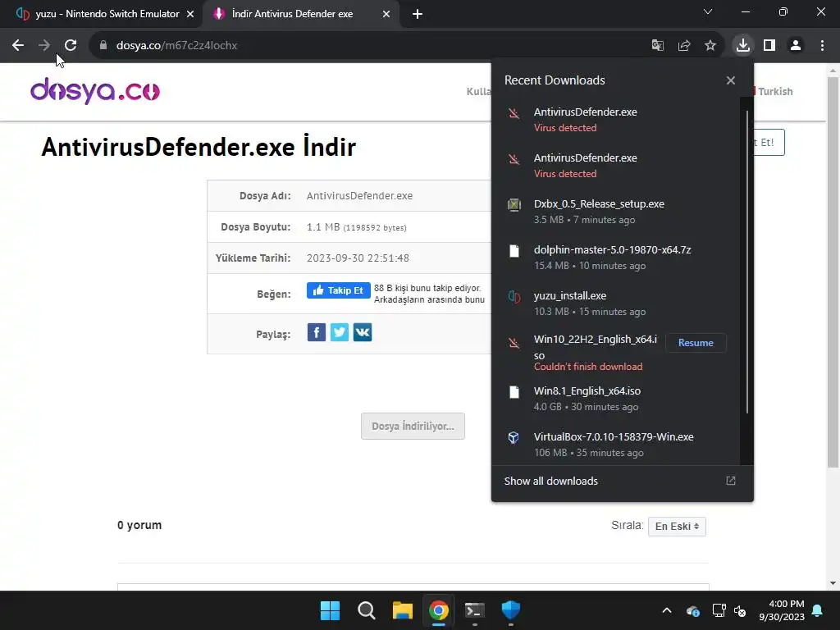This screenshot has width=840, height=630.
Task: Click the muted volume tray icon
Action: (740, 610)
